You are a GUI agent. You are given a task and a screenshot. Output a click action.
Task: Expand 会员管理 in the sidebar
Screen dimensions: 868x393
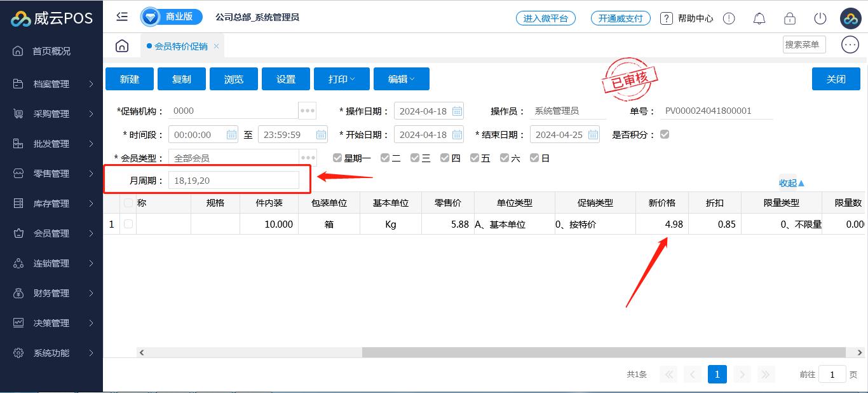(51, 233)
